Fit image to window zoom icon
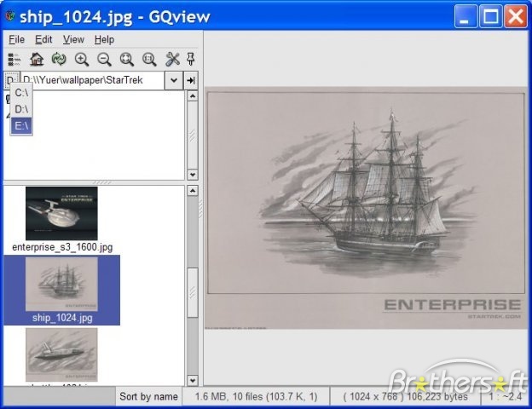 (127, 60)
